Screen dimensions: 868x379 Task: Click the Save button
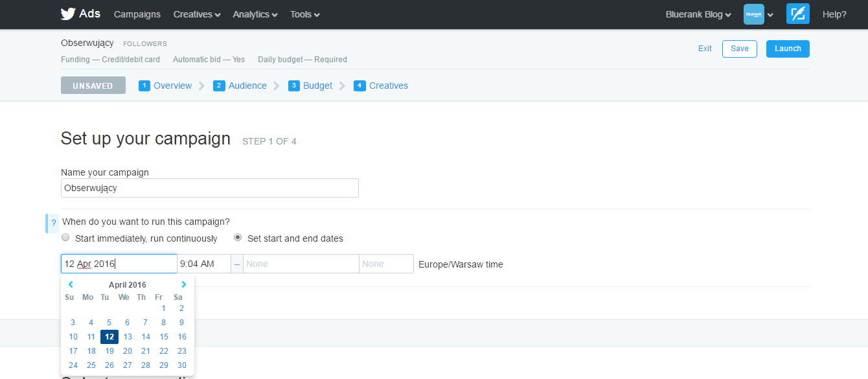(x=739, y=49)
